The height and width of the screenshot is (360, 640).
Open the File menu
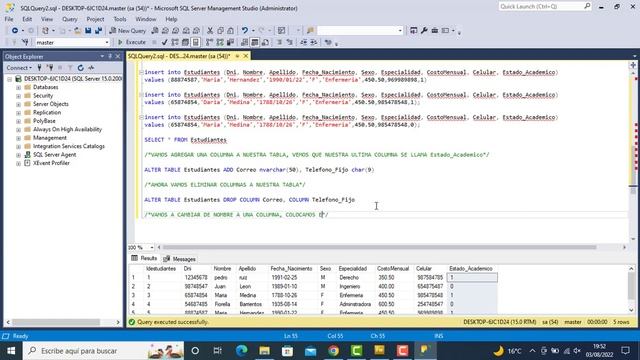(x=9, y=19)
